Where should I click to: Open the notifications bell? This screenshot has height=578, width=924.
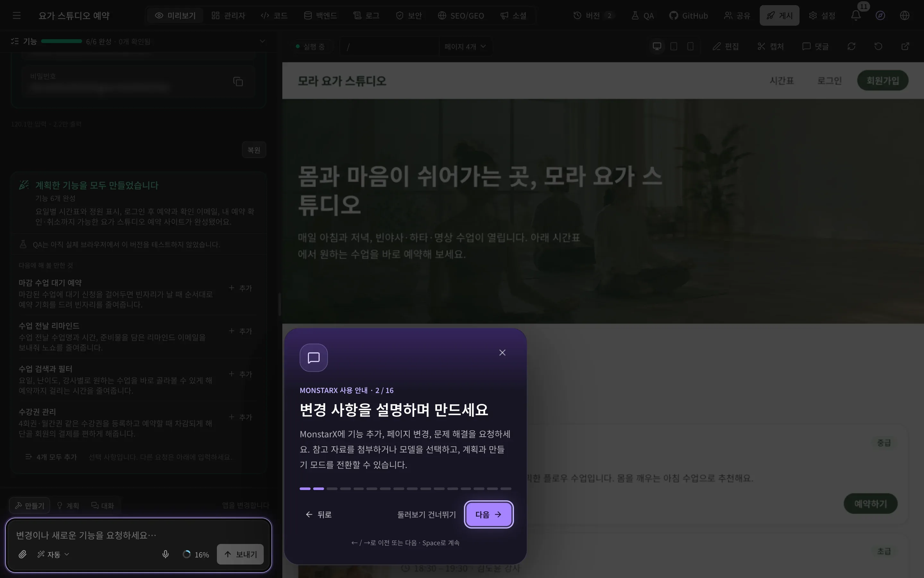click(856, 15)
